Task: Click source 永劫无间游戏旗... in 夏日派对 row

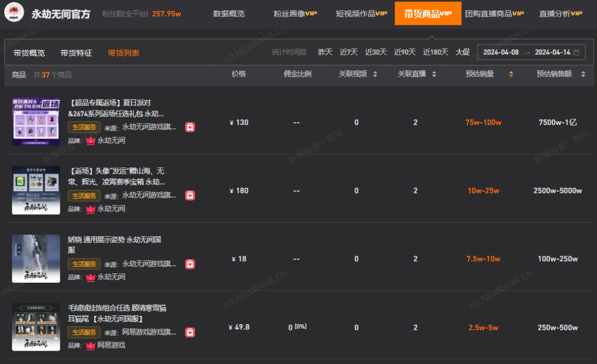Action: (x=149, y=127)
